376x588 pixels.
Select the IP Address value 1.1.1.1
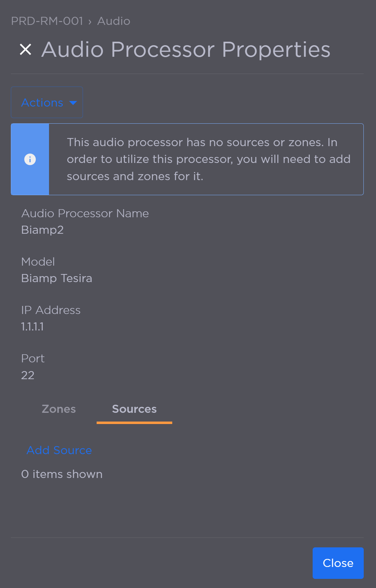pyautogui.click(x=32, y=327)
